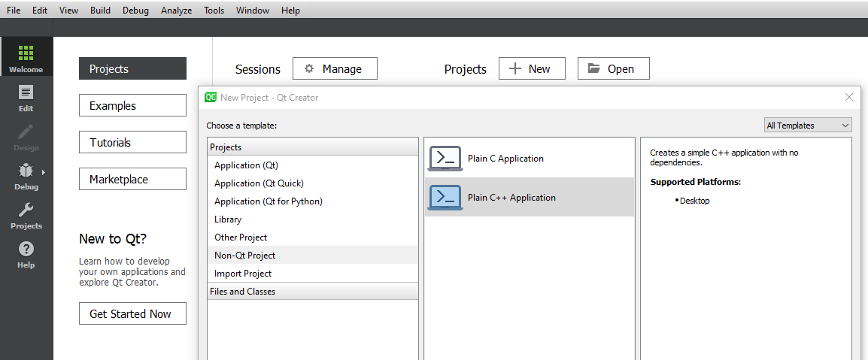Click the Desktop supported platform entry

coord(694,201)
